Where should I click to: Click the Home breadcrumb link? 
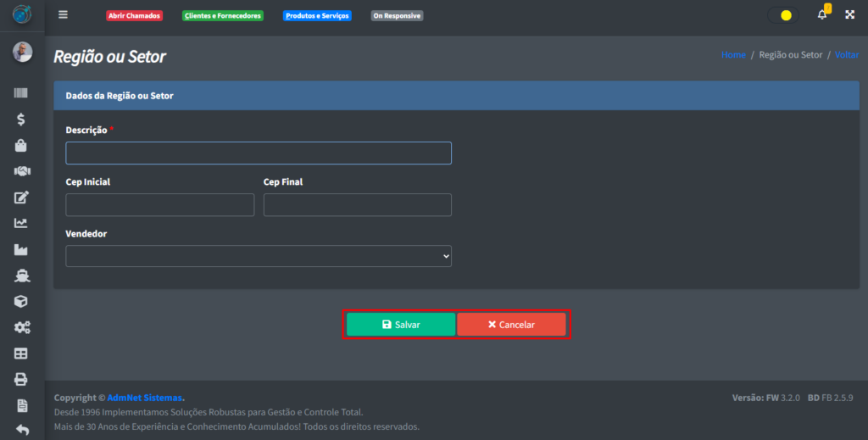[733, 55]
